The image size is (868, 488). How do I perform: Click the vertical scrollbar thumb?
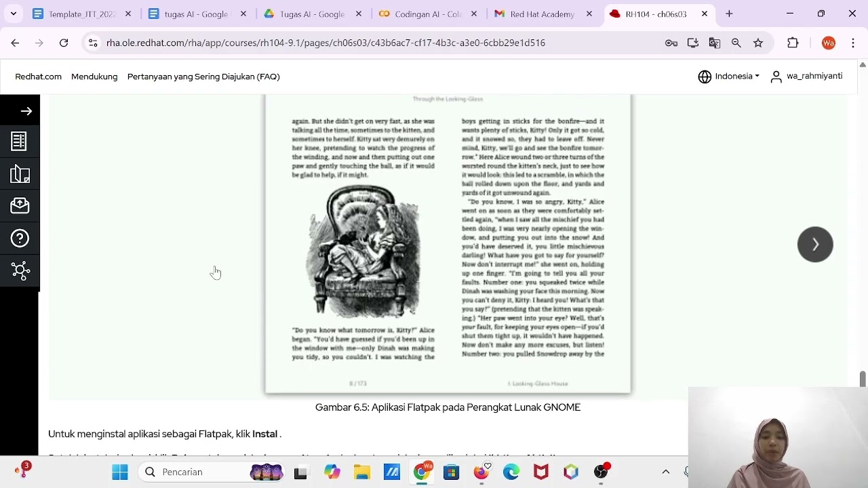coord(863,379)
